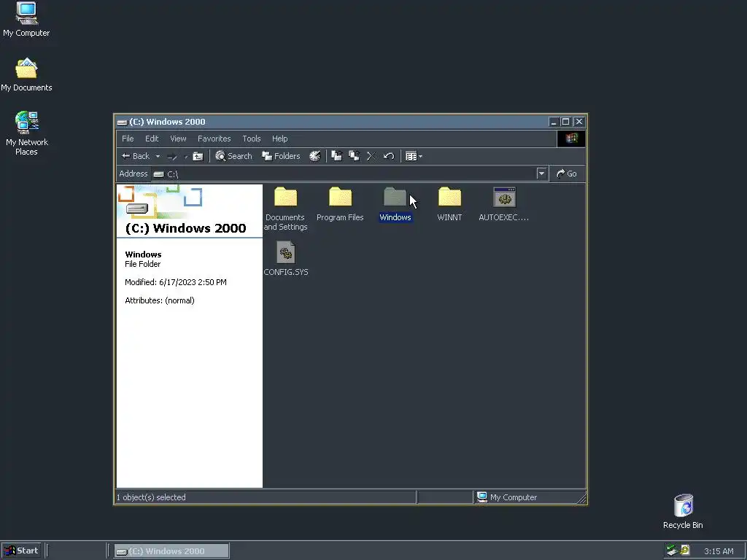The width and height of the screenshot is (747, 560).
Task: Open the Help menu
Action: click(x=279, y=139)
